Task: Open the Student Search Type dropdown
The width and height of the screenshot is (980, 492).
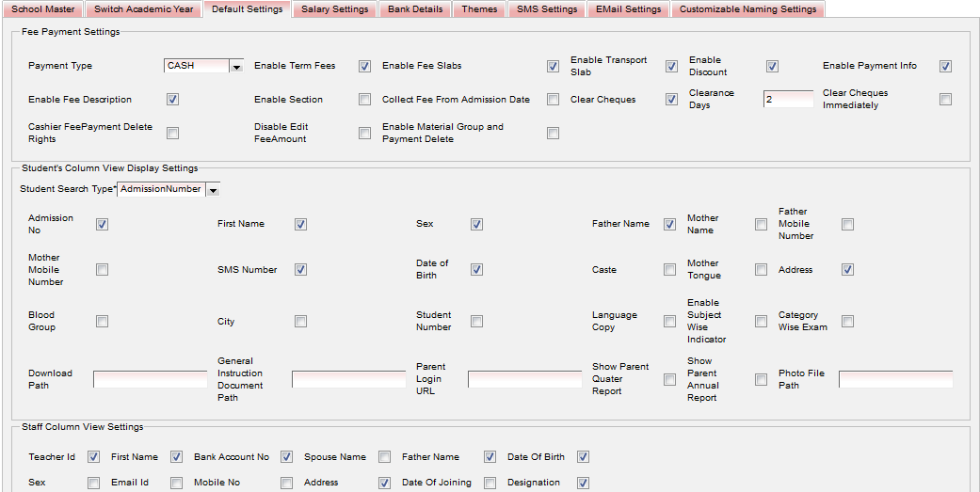Action: tap(213, 190)
